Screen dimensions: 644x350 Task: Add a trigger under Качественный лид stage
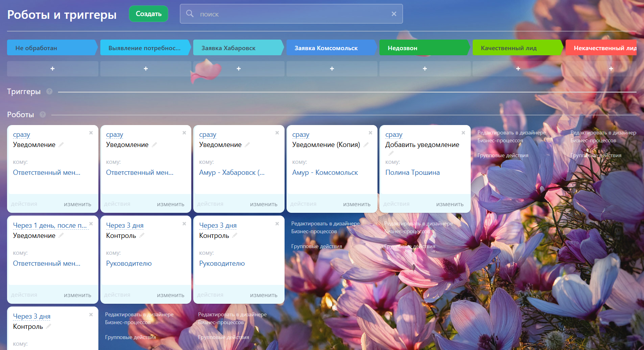518,69
